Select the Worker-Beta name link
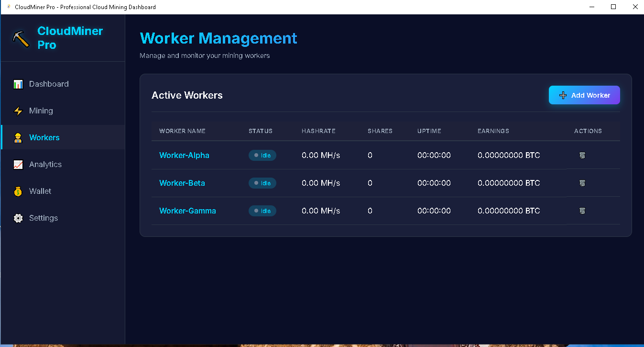Viewport: 644px width, 347px height. [x=182, y=183]
